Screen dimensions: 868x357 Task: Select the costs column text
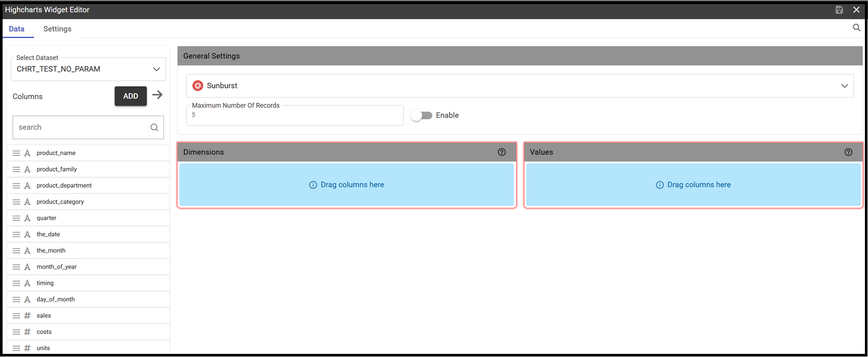(44, 332)
